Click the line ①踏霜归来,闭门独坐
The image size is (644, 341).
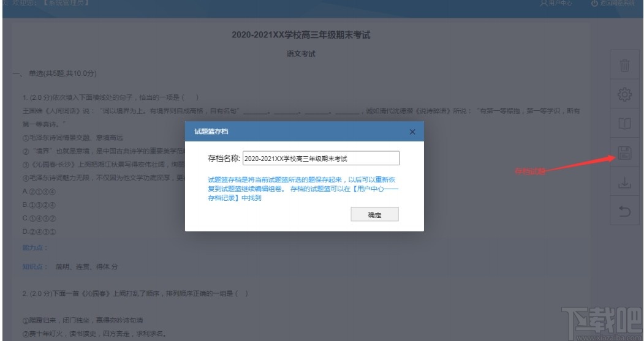83,320
